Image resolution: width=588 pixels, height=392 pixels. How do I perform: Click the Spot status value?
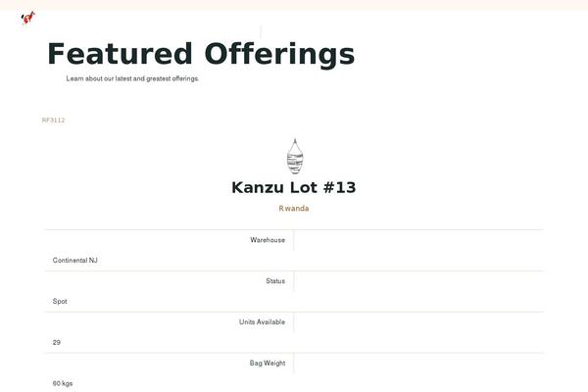(x=60, y=301)
